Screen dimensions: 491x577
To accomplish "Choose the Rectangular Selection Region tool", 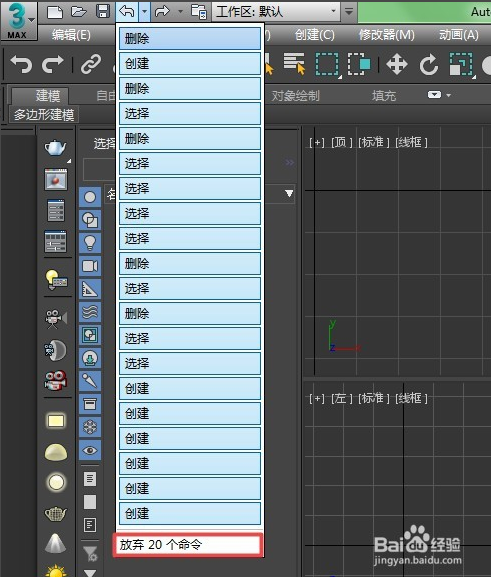I will tap(327, 64).
